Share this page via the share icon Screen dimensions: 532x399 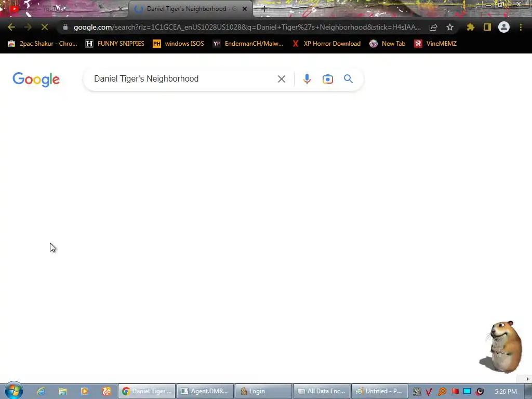pyautogui.click(x=433, y=27)
